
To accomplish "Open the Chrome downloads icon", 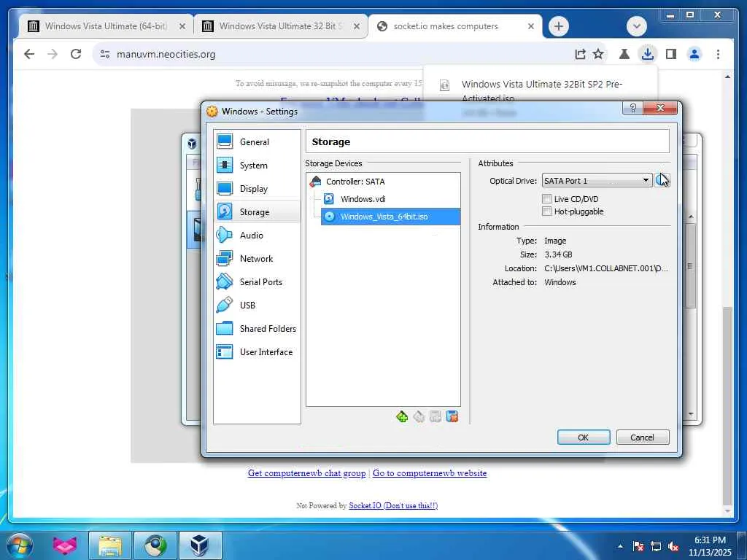I will [x=648, y=54].
